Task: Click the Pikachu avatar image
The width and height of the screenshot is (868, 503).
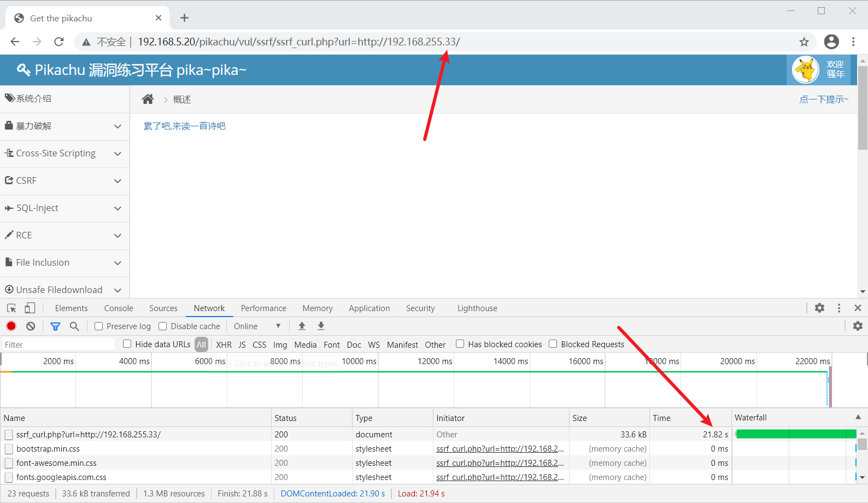Action: [806, 69]
